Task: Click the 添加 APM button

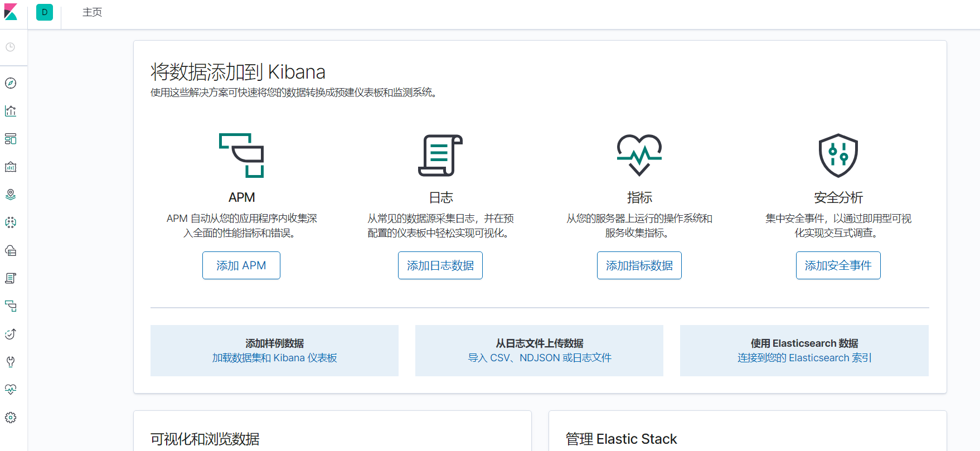Action: tap(241, 265)
